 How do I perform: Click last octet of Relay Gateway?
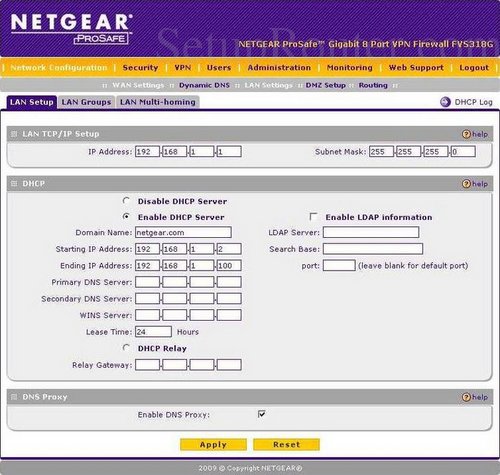pyautogui.click(x=229, y=365)
